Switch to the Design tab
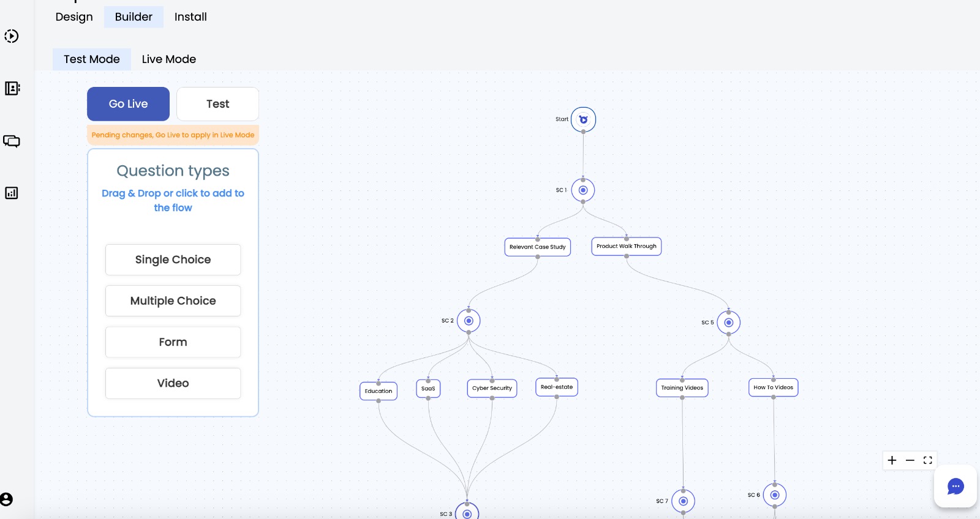Screen dimensions: 980x519 74,17
